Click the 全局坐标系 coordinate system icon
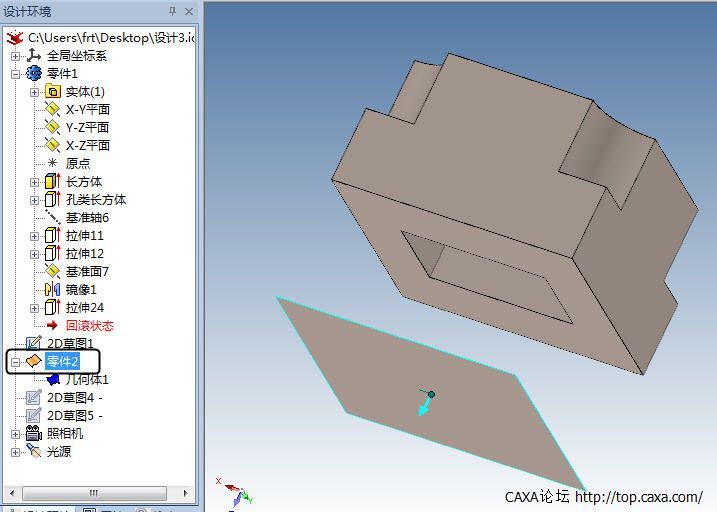This screenshot has height=512, width=717. click(x=34, y=56)
